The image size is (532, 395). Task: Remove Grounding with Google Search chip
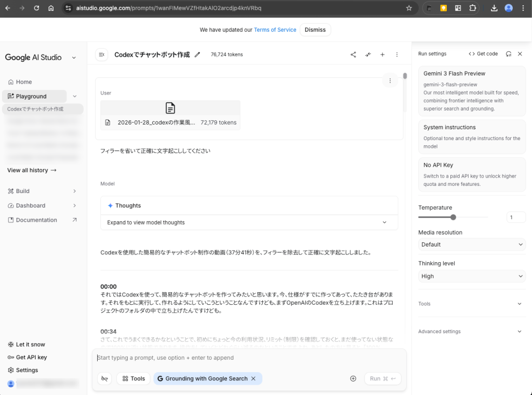click(253, 378)
